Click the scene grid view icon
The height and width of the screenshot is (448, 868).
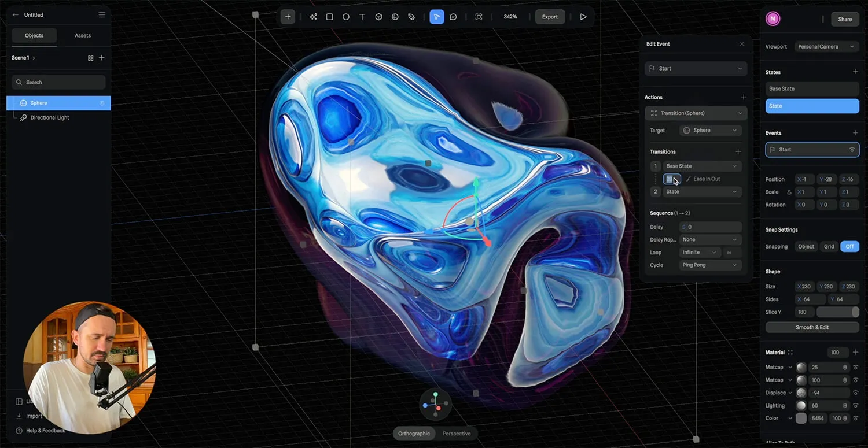tap(90, 58)
